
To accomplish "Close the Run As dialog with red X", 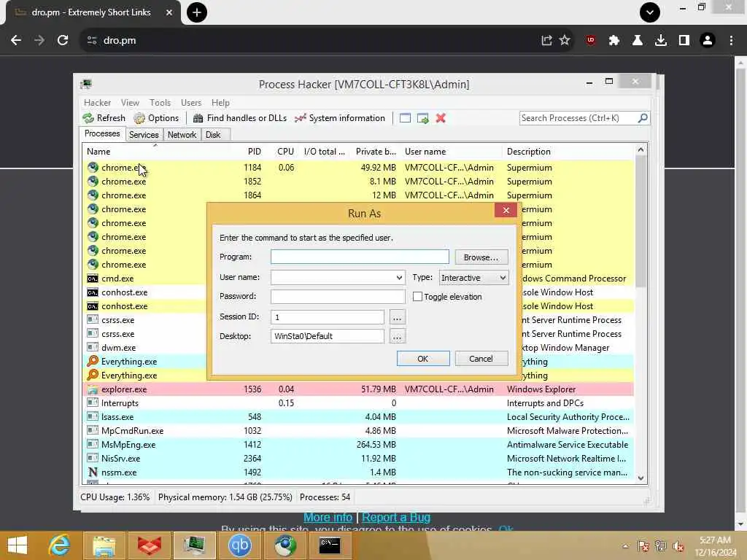I will tap(506, 210).
